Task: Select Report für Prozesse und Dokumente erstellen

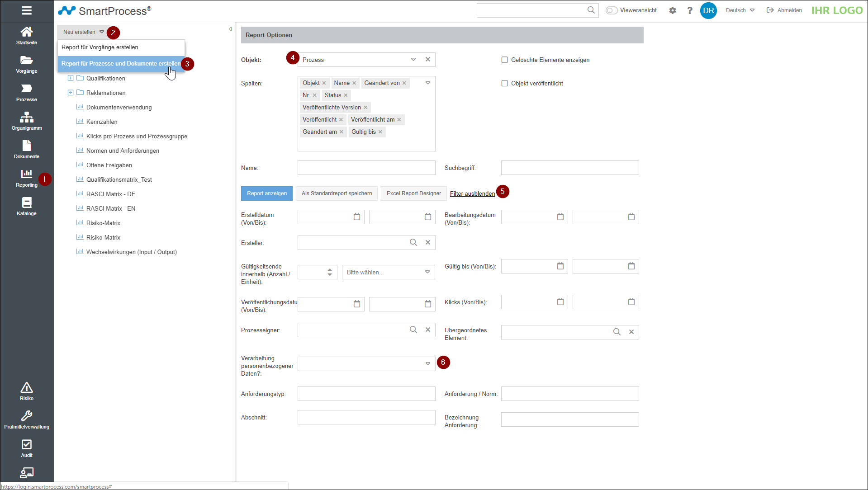Action: pyautogui.click(x=120, y=64)
